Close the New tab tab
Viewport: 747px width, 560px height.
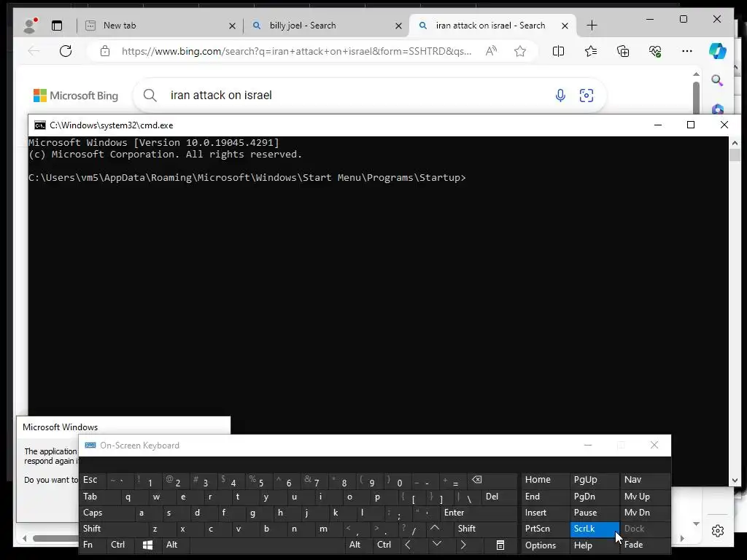pyautogui.click(x=232, y=26)
